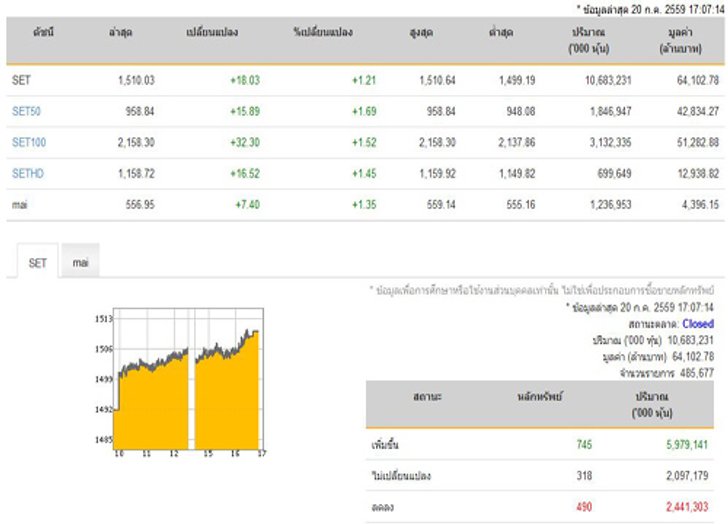Click SETHD high value 1,159.92

click(x=437, y=174)
